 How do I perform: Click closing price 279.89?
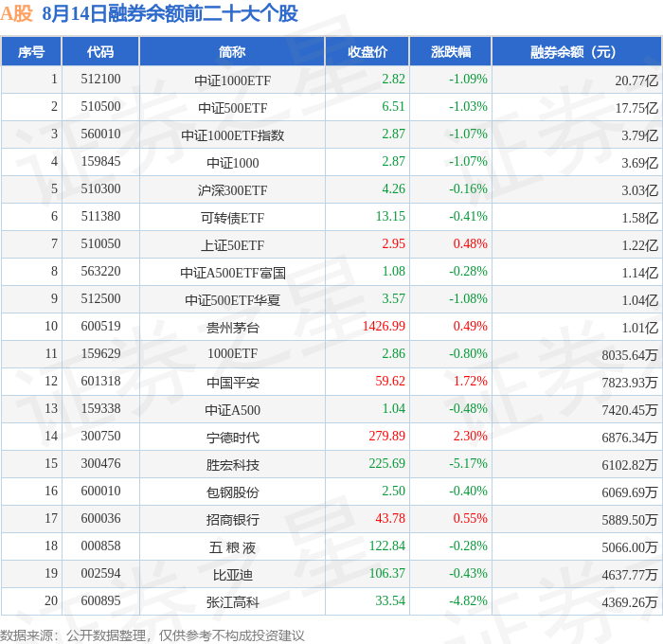pos(386,436)
